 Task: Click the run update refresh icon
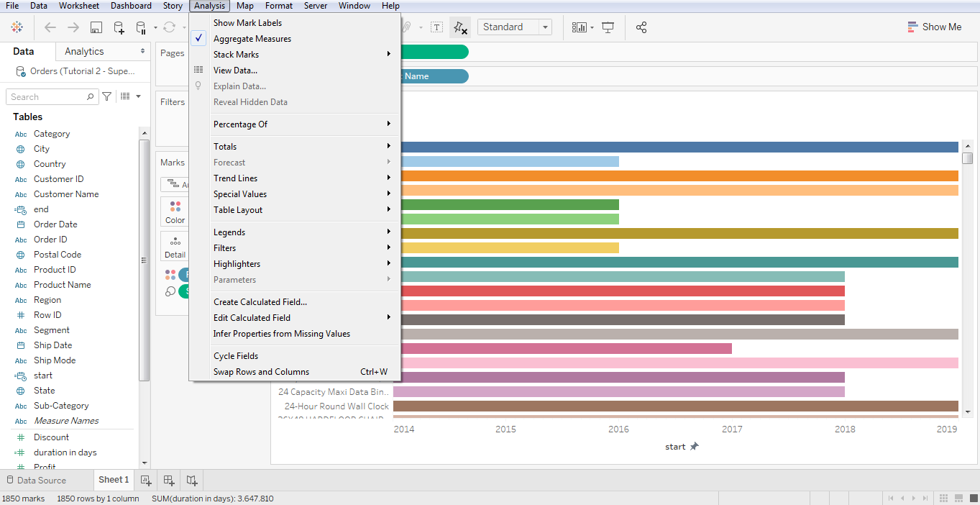tap(169, 27)
